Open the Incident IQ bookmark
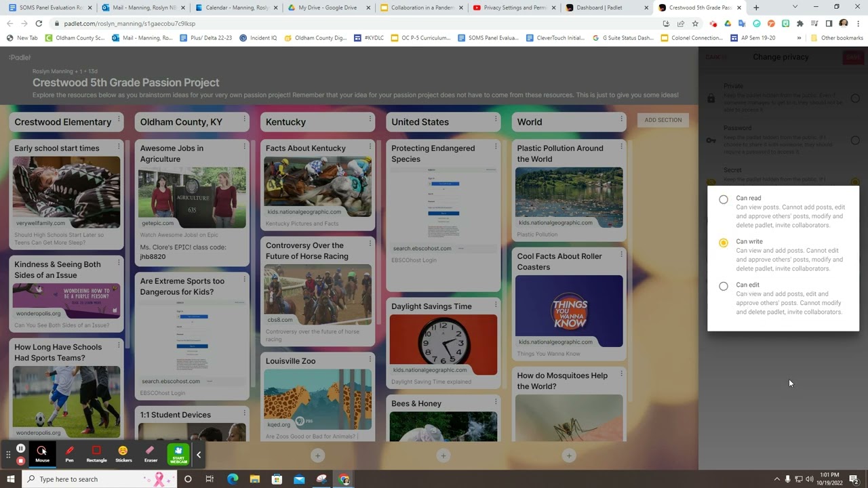This screenshot has height=488, width=868. (258, 38)
